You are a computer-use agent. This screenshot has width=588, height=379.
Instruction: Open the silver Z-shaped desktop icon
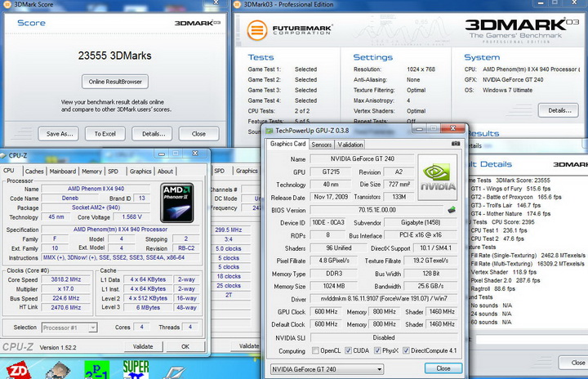[x=174, y=372]
